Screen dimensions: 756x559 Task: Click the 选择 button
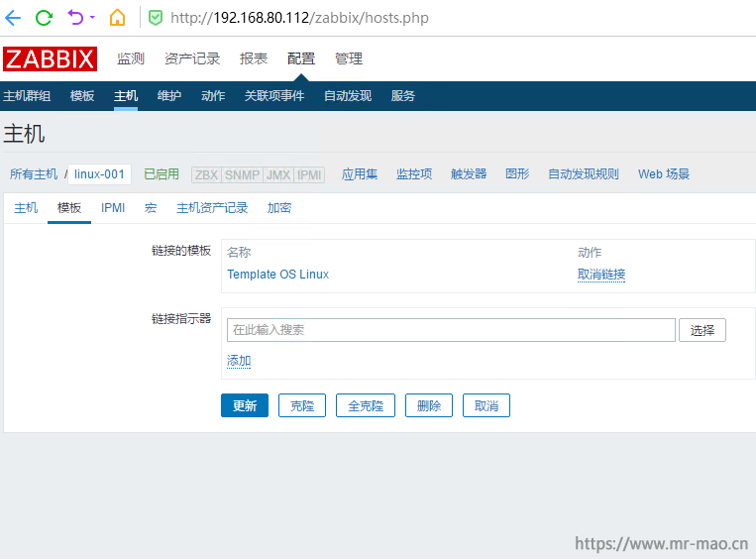coord(702,330)
